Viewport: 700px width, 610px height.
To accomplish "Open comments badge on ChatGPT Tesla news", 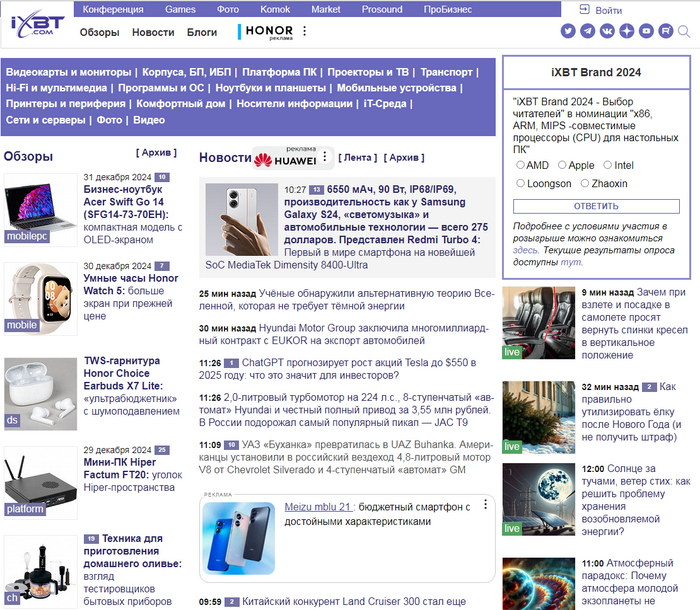I will (x=231, y=363).
